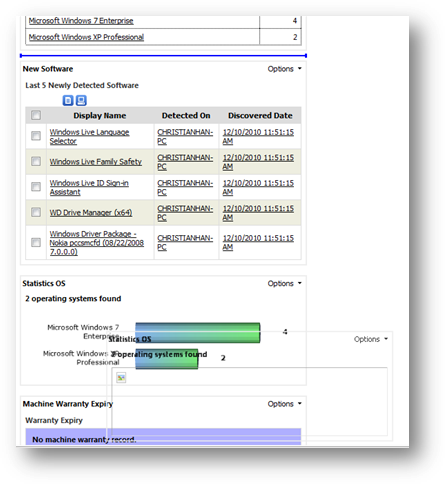Sort by the Detected On column header
This screenshot has width=445, height=484.
pos(186,116)
